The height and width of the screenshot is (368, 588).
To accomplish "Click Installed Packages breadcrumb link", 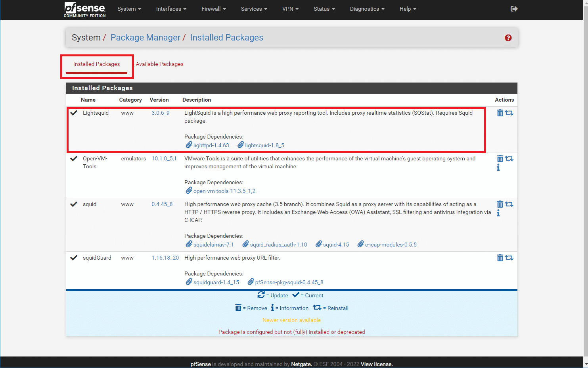I will [x=227, y=37].
